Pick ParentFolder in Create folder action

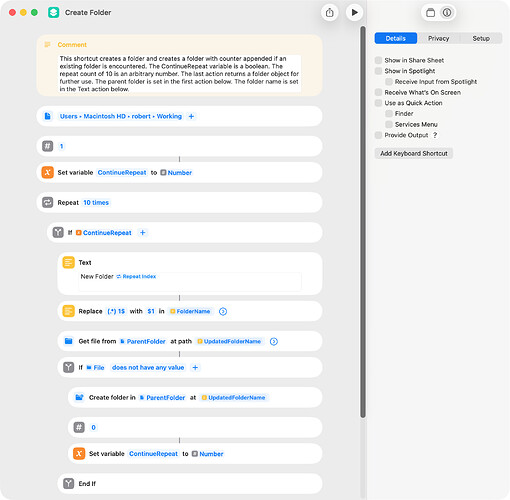pyautogui.click(x=162, y=398)
